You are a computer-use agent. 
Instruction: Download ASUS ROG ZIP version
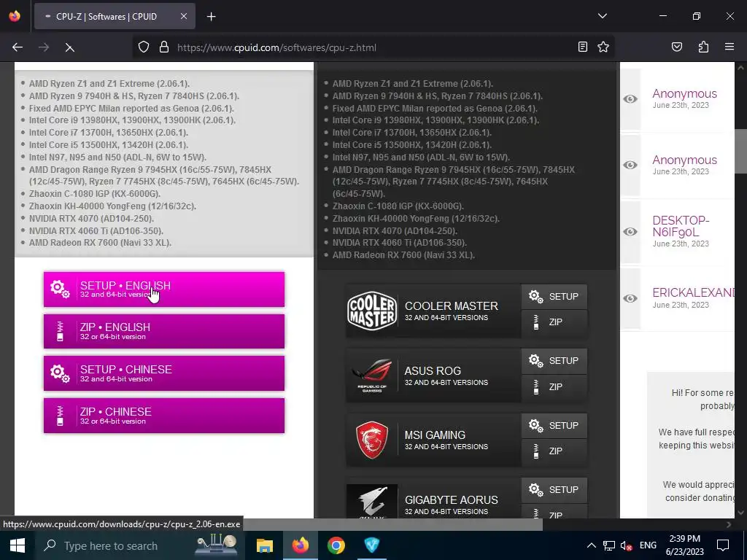(x=554, y=387)
